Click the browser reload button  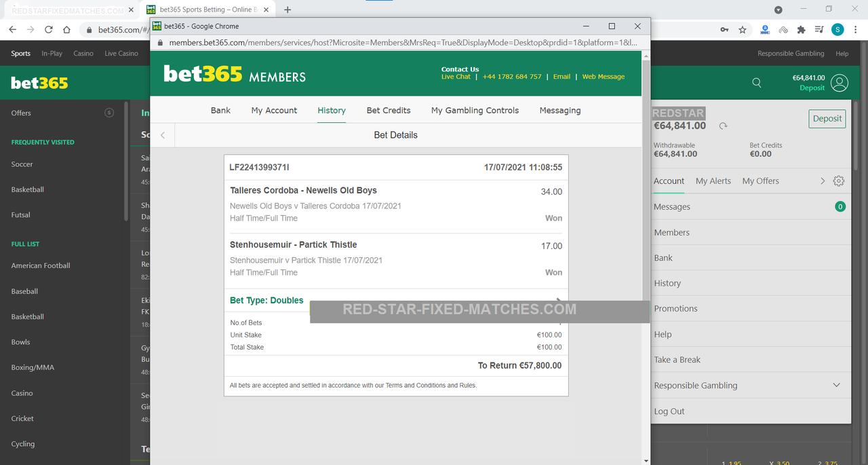point(48,30)
